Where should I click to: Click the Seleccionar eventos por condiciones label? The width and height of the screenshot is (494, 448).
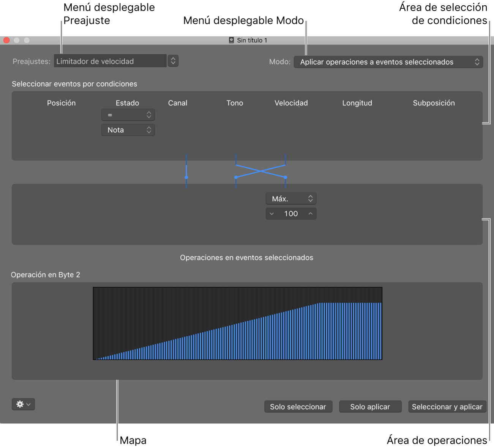74,84
